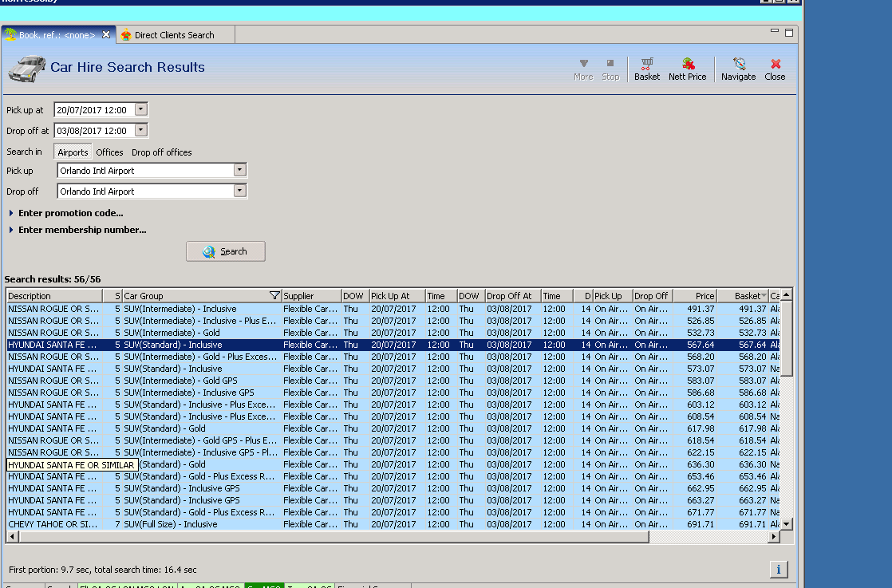Expand Enter membership number section
The height and width of the screenshot is (588, 892).
[x=81, y=230]
